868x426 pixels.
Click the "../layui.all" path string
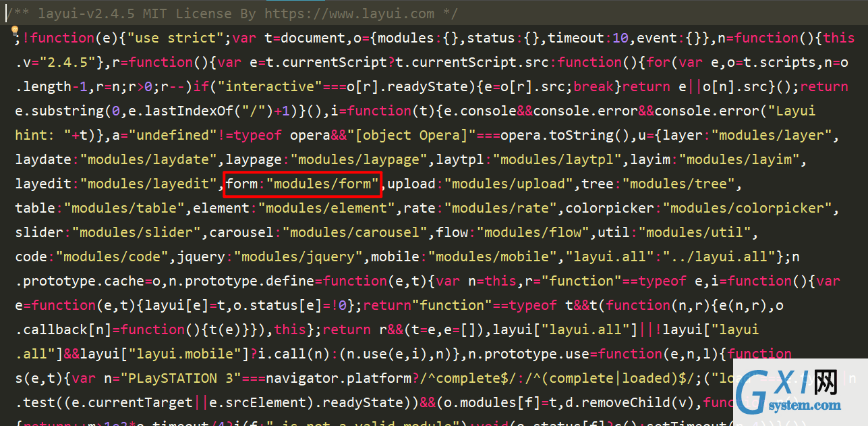pyautogui.click(x=718, y=257)
